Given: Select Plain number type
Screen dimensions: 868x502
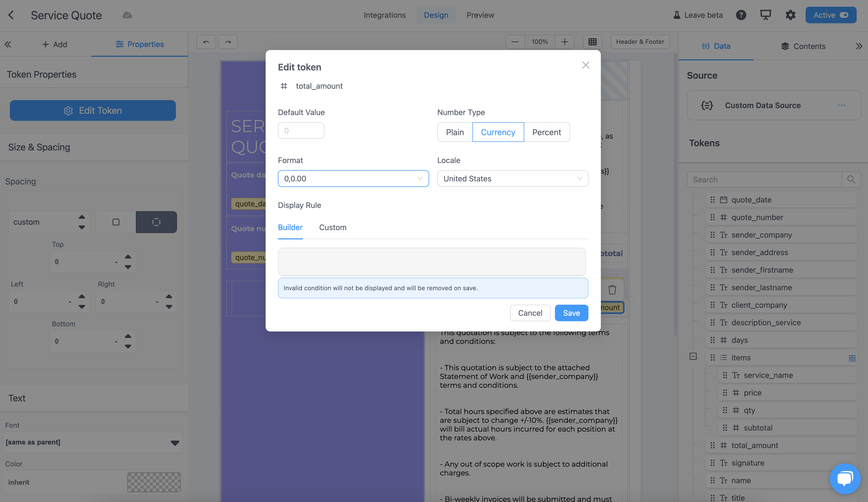Looking at the screenshot, I should tap(455, 132).
